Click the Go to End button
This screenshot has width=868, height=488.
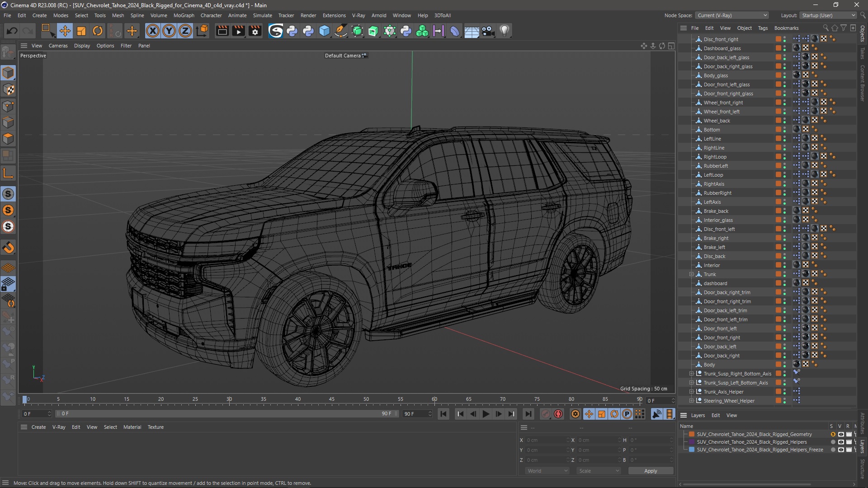point(528,414)
